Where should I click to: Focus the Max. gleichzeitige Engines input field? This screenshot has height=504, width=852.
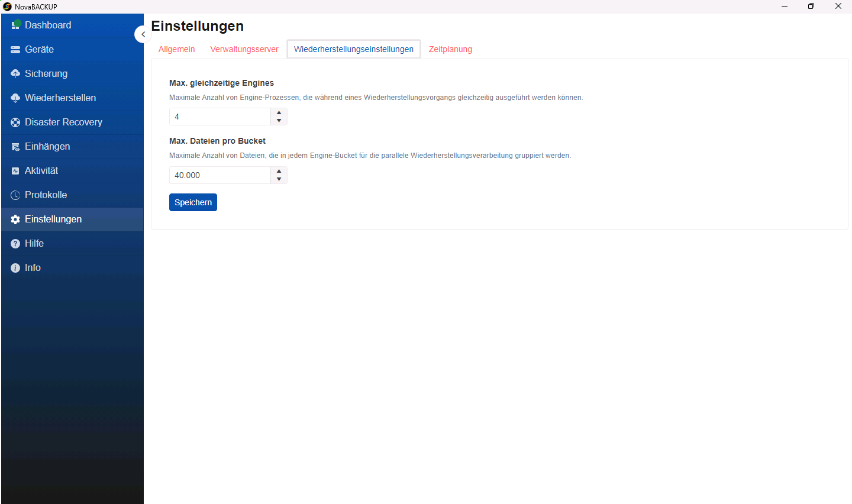220,117
